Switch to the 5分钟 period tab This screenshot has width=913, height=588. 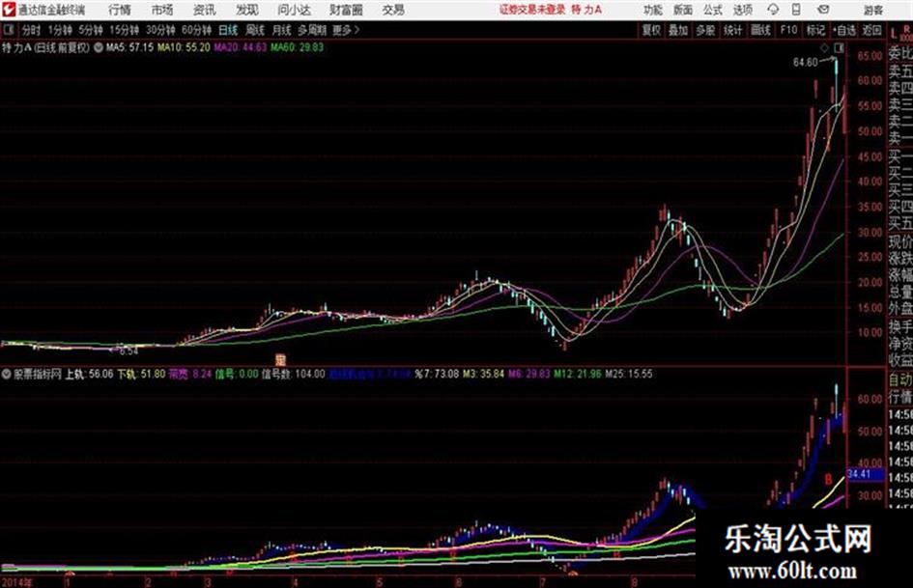pyautogui.click(x=90, y=30)
